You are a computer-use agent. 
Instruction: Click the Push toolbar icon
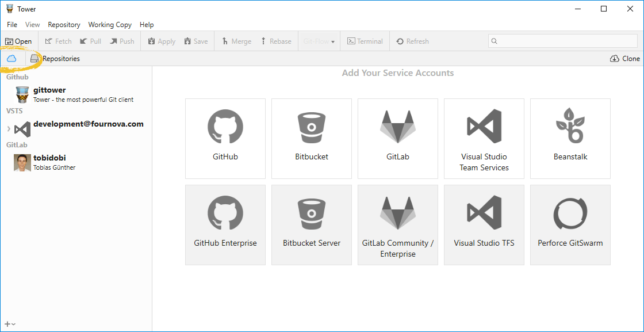pos(122,41)
